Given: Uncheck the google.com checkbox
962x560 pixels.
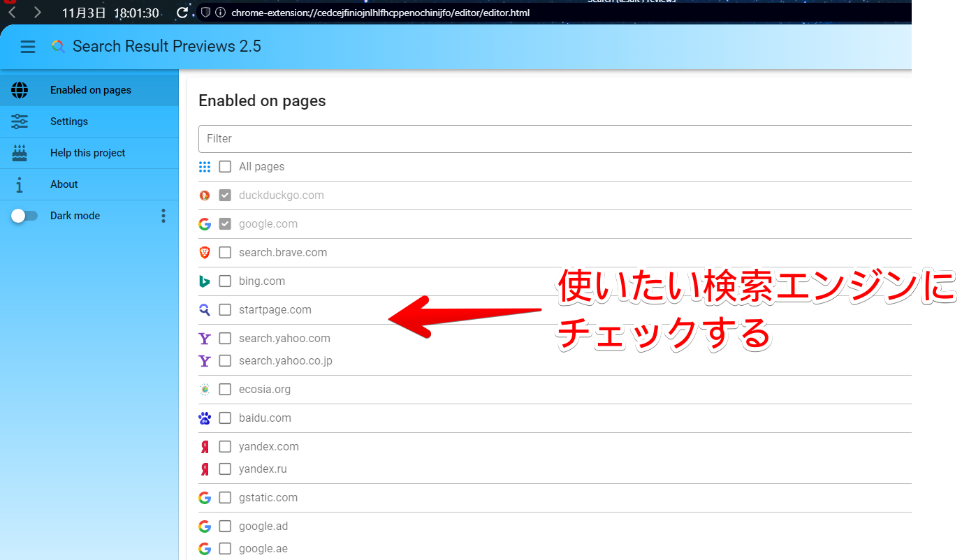Looking at the screenshot, I should (225, 224).
